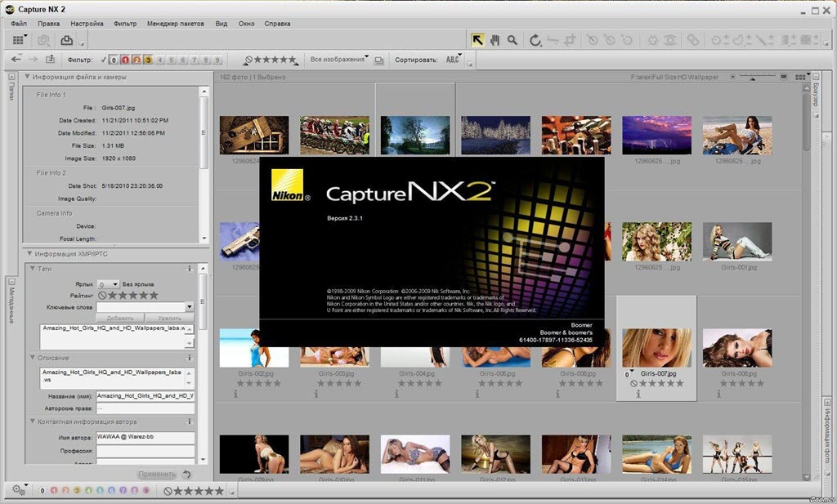Toggle the filter checkmark beside Фильтр
The image size is (837, 504).
104,60
